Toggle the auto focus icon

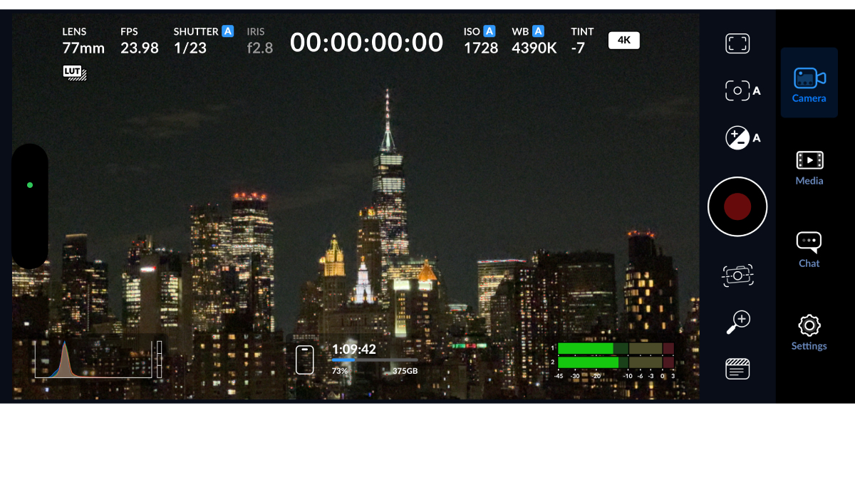point(738,90)
